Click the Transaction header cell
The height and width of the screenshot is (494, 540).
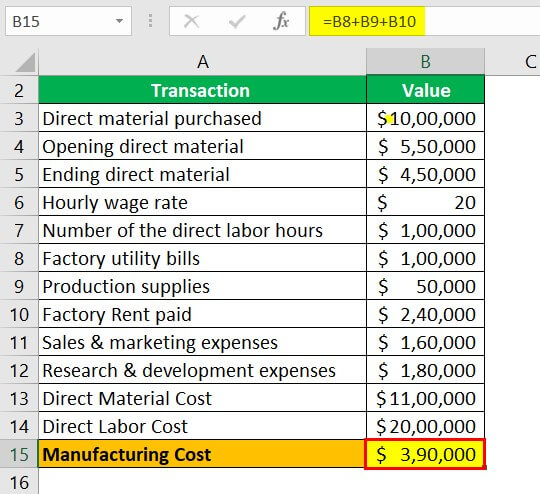pyautogui.click(x=202, y=90)
